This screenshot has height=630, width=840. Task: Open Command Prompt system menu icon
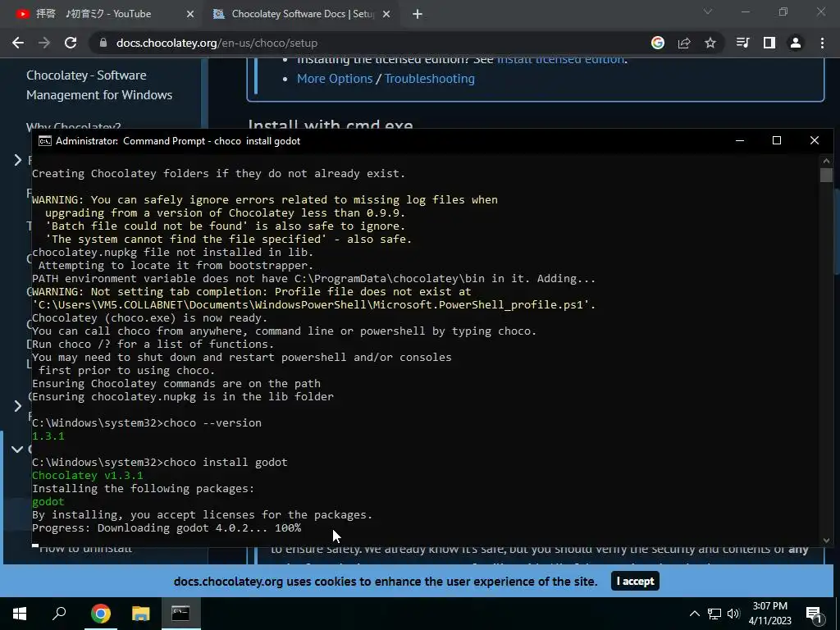coord(45,141)
